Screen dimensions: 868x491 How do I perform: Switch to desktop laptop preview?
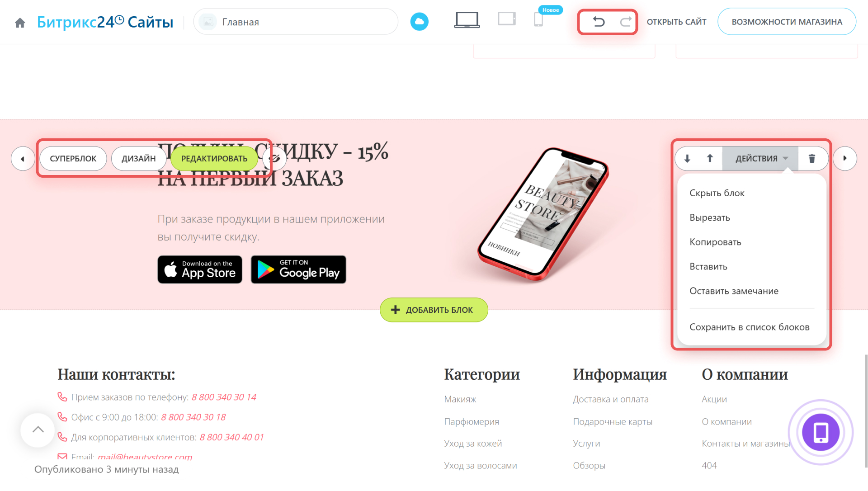coord(467,20)
